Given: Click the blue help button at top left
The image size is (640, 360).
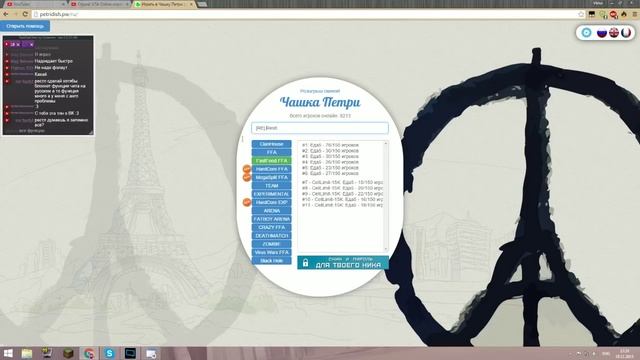Looking at the screenshot, I should point(25,26).
